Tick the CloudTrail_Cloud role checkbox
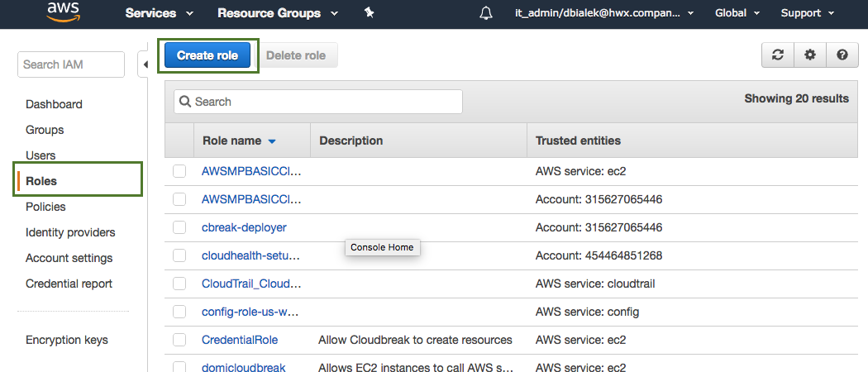This screenshot has height=372, width=868. (x=179, y=284)
